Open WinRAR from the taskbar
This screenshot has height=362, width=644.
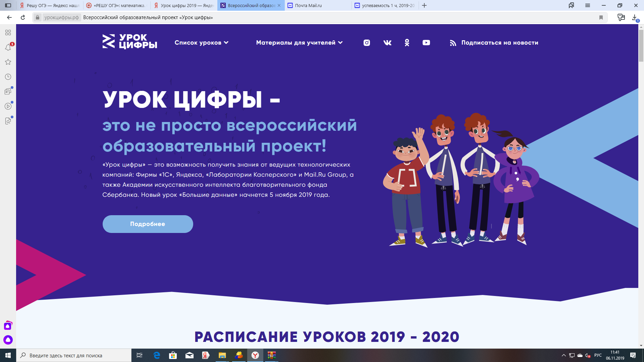pyautogui.click(x=272, y=355)
